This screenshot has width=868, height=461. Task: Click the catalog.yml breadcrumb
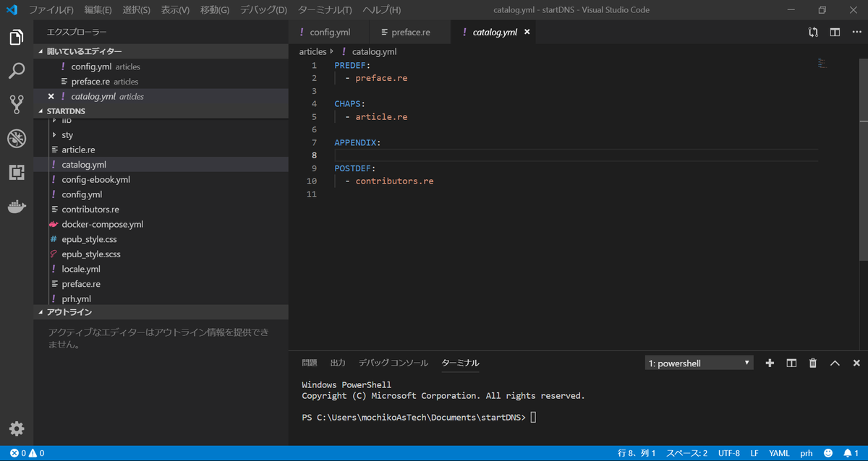click(374, 51)
